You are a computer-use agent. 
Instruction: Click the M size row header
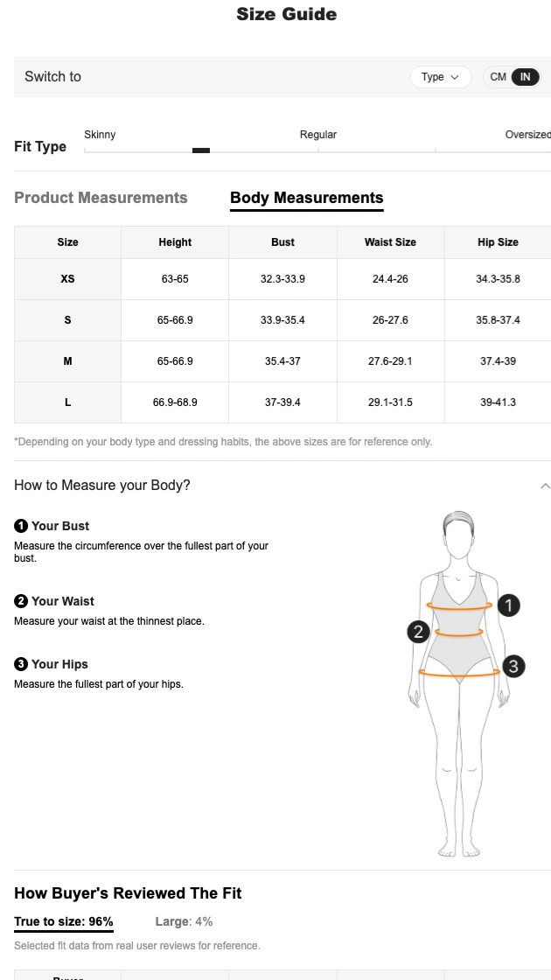point(67,361)
